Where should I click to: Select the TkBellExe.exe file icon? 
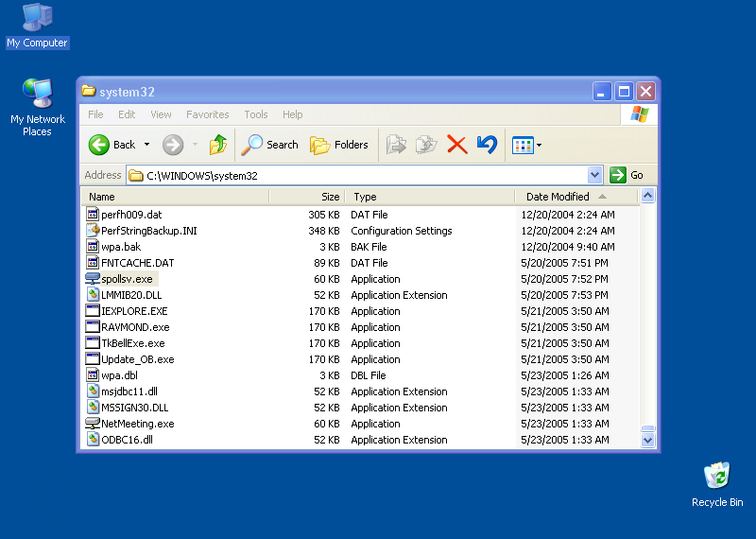tap(93, 342)
